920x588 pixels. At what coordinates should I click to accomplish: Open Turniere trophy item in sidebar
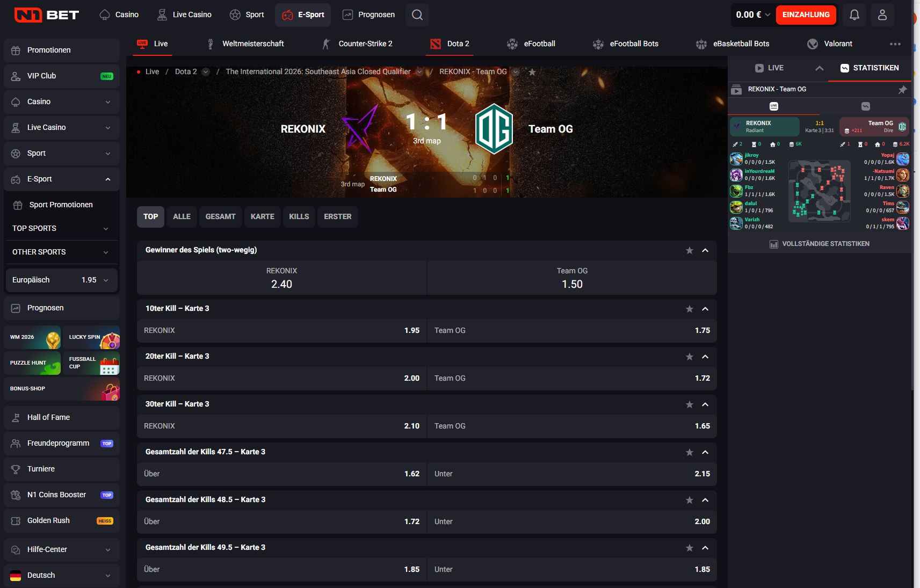point(62,469)
